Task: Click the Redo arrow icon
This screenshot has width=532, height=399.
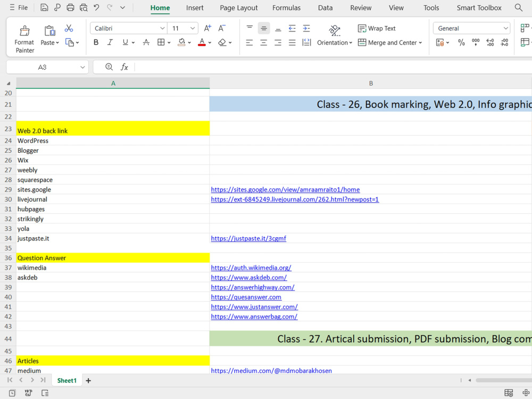Action: point(110,7)
